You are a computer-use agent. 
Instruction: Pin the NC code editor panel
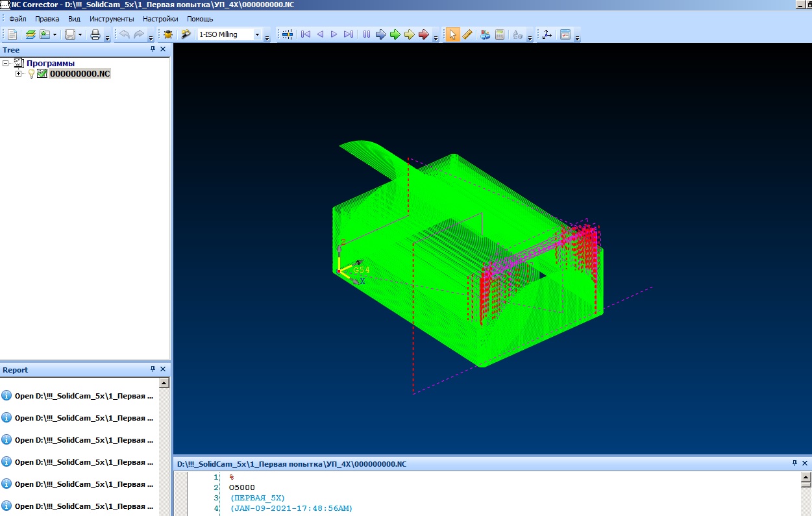795,463
